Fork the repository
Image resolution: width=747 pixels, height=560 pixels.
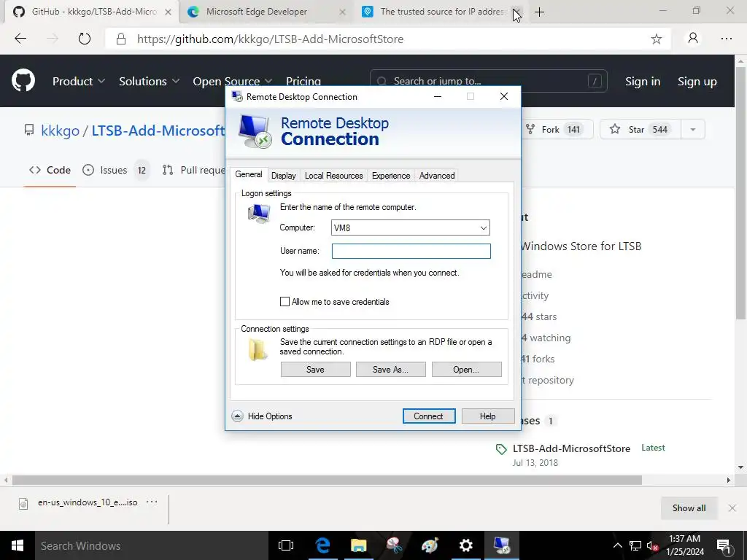(557, 130)
